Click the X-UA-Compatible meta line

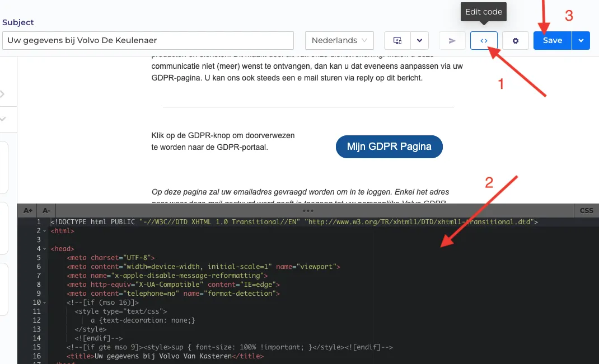coord(173,285)
